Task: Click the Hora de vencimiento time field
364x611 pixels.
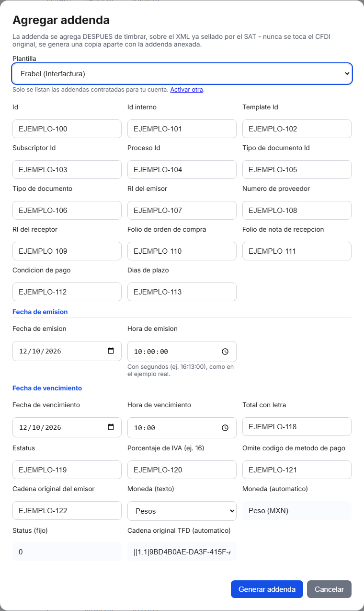Action: pyautogui.click(x=182, y=428)
